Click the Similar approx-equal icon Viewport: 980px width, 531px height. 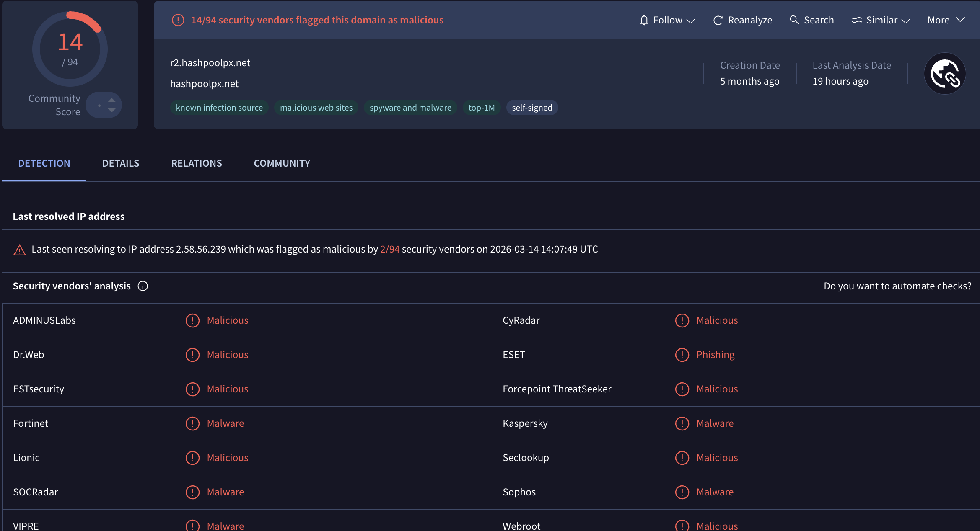tap(857, 20)
